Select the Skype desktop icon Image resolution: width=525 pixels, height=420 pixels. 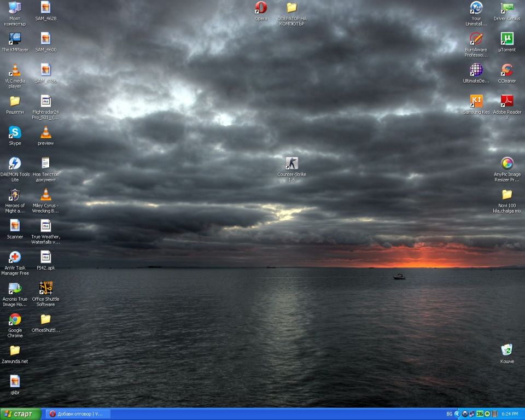pos(15,133)
